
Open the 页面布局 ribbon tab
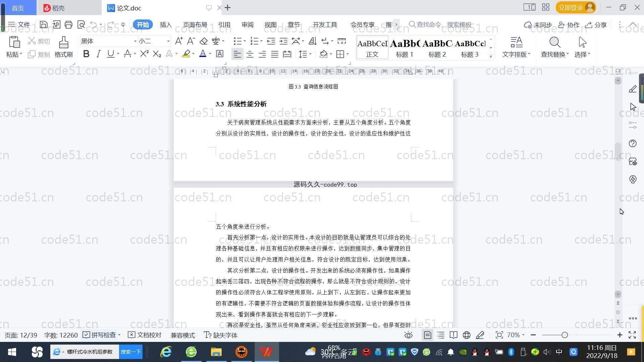click(x=195, y=25)
